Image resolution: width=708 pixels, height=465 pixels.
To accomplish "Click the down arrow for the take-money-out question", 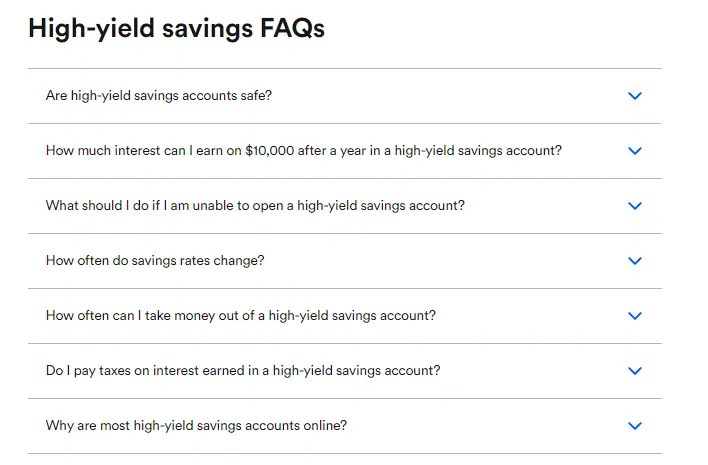I will click(634, 316).
